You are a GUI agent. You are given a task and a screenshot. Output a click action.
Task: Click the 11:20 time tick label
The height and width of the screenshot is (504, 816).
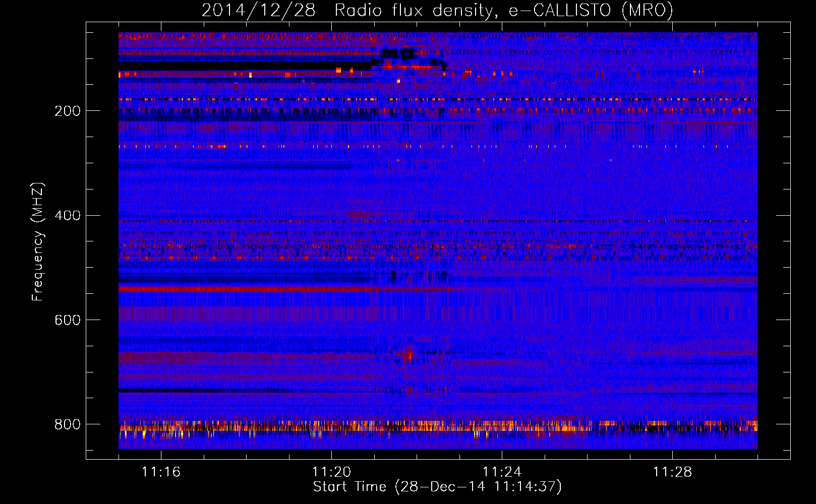click(x=331, y=472)
